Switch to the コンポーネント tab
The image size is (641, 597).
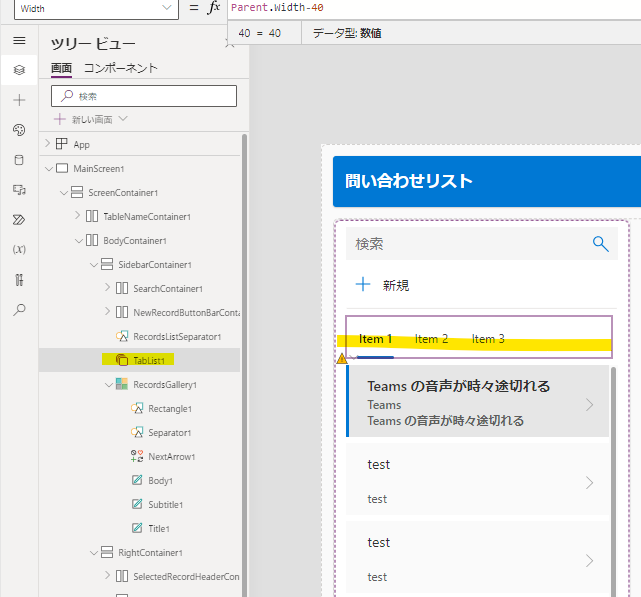[121, 68]
